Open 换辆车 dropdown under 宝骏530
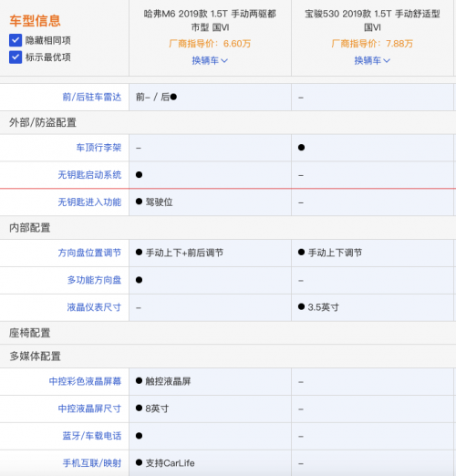 coord(372,60)
